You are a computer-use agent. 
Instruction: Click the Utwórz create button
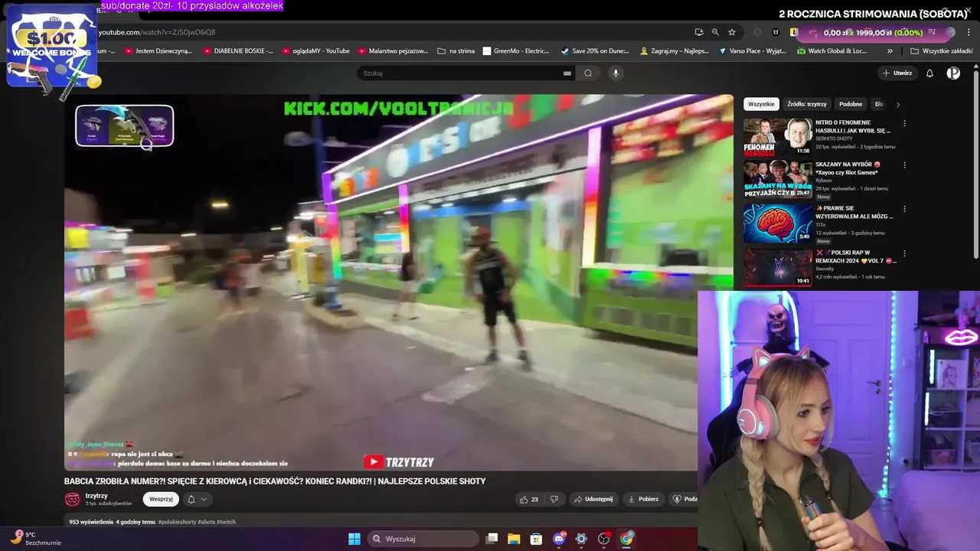coord(897,73)
